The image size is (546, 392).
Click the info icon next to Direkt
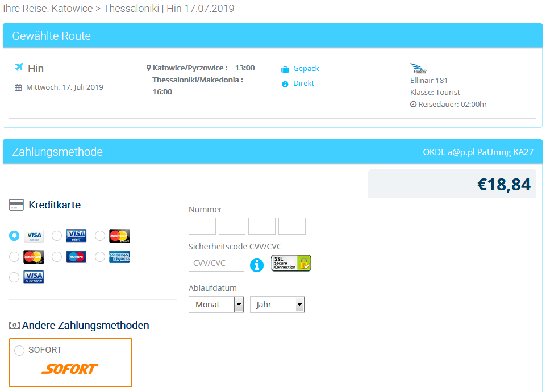pyautogui.click(x=285, y=84)
